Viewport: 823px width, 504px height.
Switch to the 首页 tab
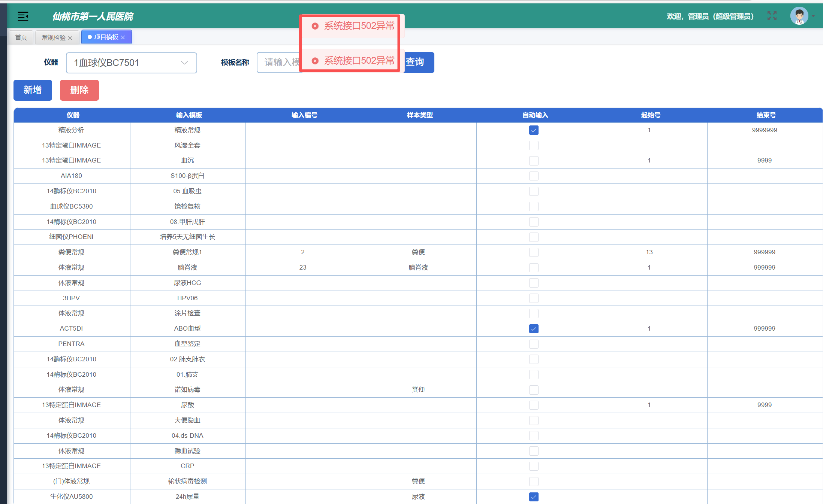coord(21,37)
